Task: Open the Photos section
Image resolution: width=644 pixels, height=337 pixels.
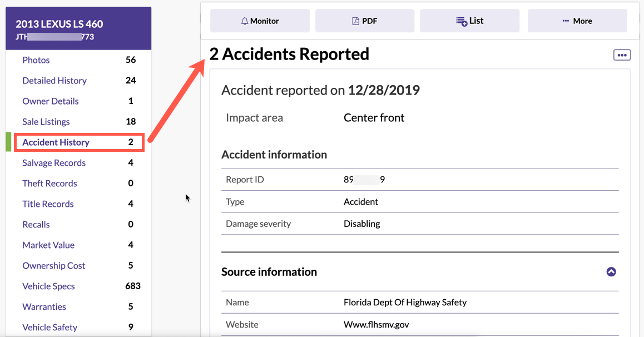Action: (x=36, y=60)
